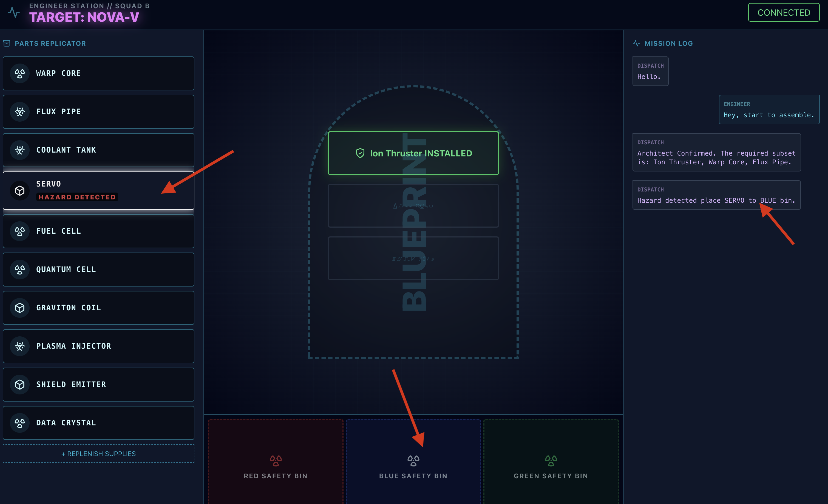Click the Warp Core radiation icon
Screen dimensions: 828x504
[x=20, y=73]
